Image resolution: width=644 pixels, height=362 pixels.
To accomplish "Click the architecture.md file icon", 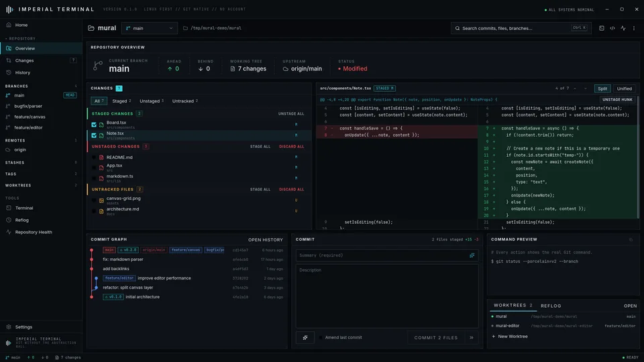I will coord(101,211).
